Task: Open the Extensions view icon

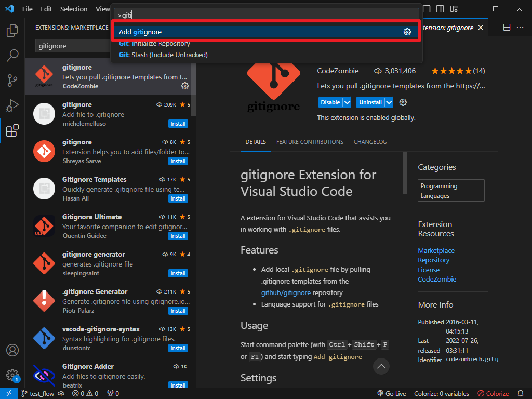Action: click(12, 130)
